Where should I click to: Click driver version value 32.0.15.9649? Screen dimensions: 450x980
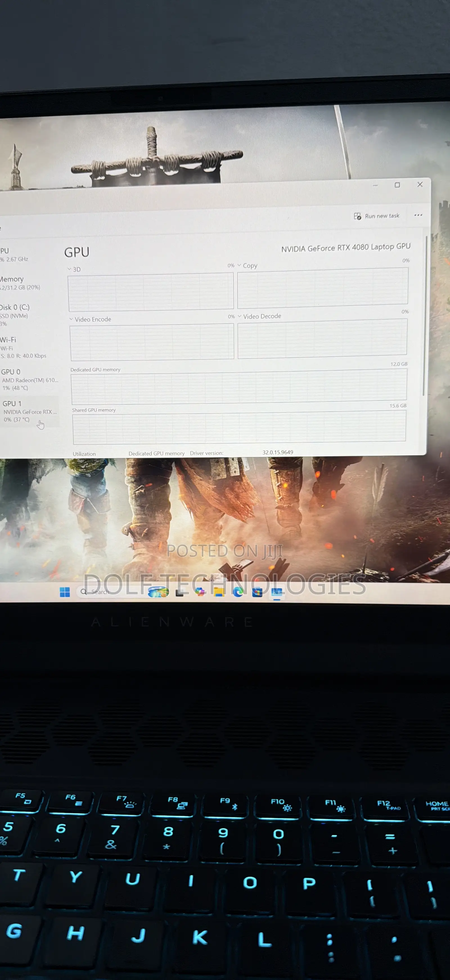pyautogui.click(x=278, y=452)
